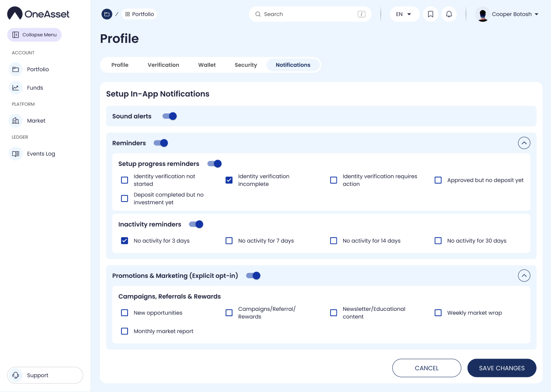Screen dimensions: 551x392
Task: Click the bookmark icon in header
Action: 431,14
